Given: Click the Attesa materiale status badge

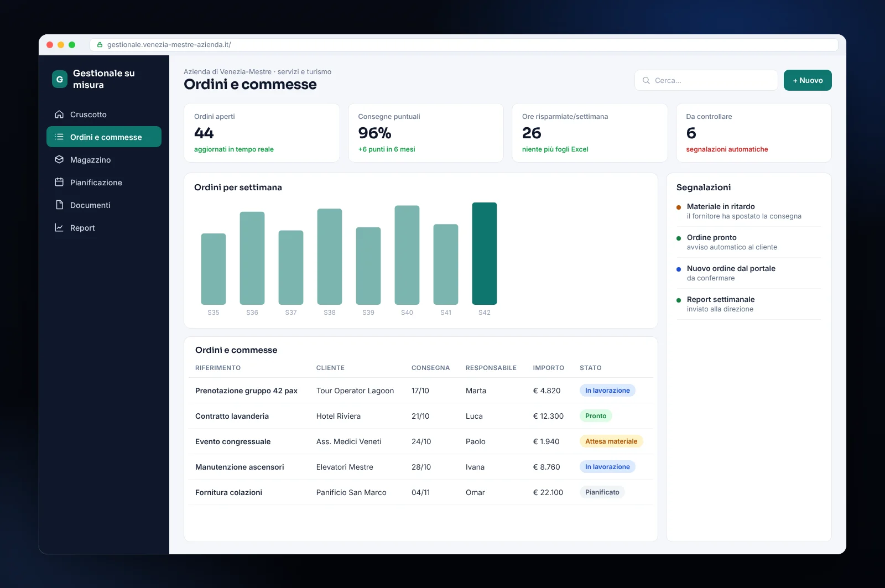Looking at the screenshot, I should pyautogui.click(x=611, y=441).
